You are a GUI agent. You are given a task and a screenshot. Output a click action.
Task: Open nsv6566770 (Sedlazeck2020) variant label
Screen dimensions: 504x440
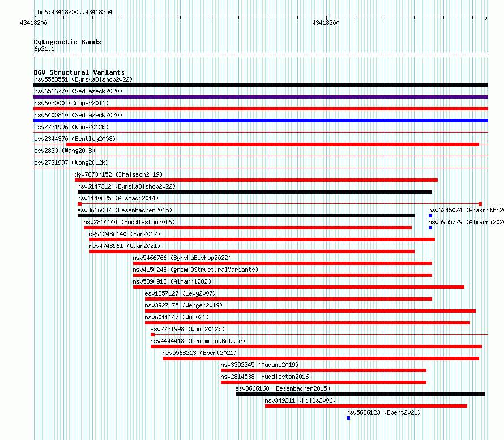78,91
